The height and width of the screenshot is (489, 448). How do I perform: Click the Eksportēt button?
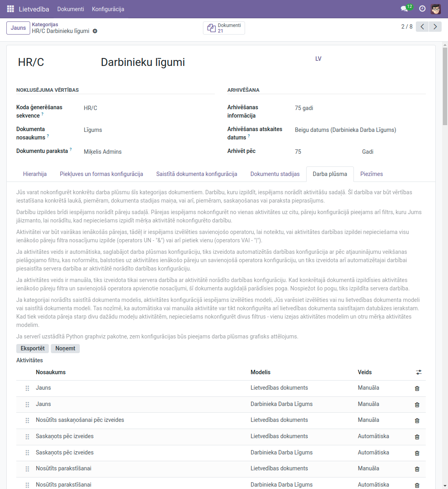click(33, 348)
